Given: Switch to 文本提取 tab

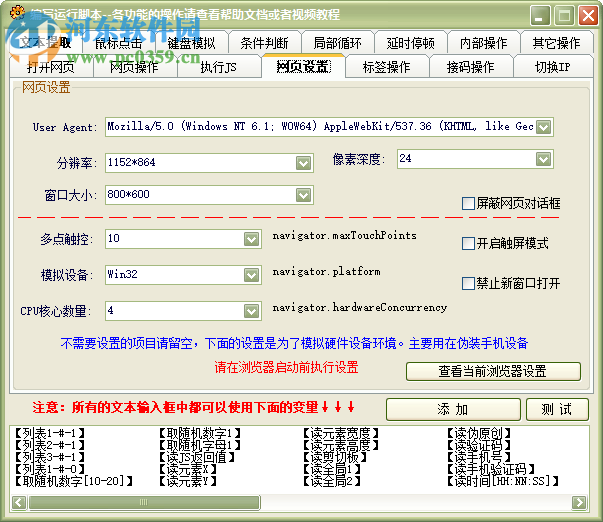Looking at the screenshot, I should (x=45, y=42).
